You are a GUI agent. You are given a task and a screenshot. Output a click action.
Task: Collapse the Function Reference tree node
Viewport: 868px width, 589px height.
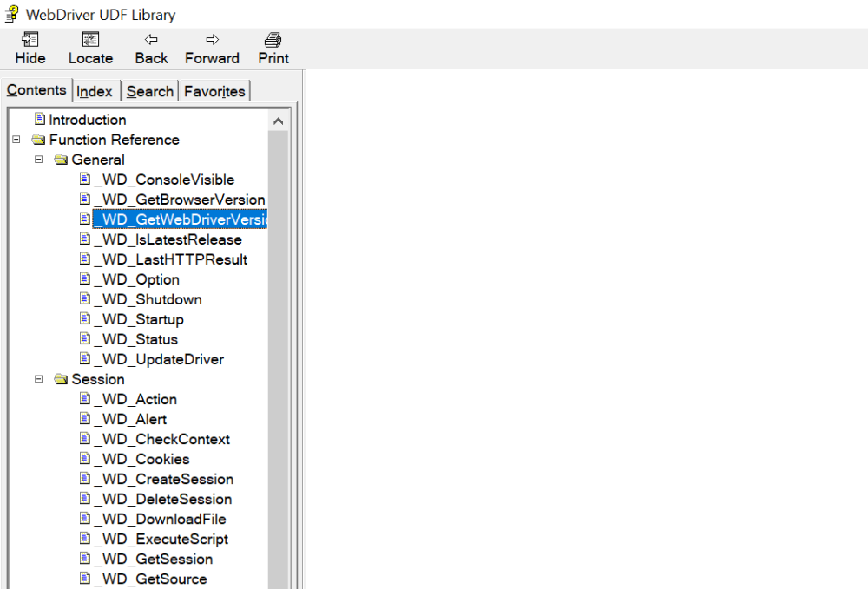16,140
